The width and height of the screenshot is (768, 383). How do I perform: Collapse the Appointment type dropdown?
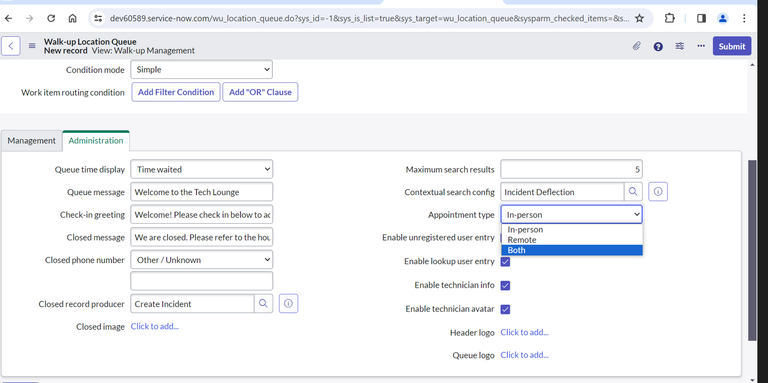point(571,215)
